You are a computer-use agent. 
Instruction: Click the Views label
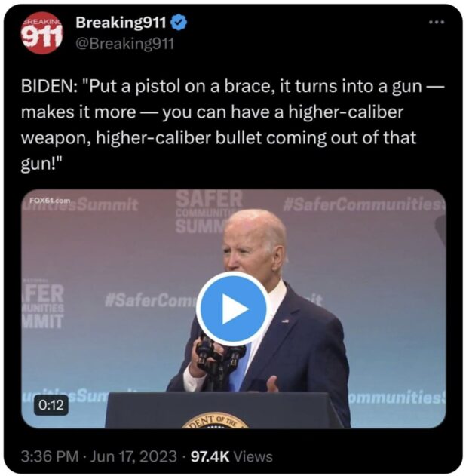[x=253, y=456]
